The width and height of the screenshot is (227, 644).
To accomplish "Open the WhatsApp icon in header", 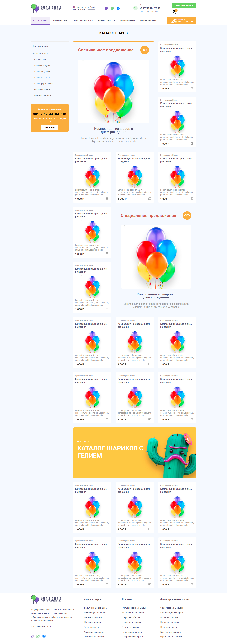I will 112,8.
